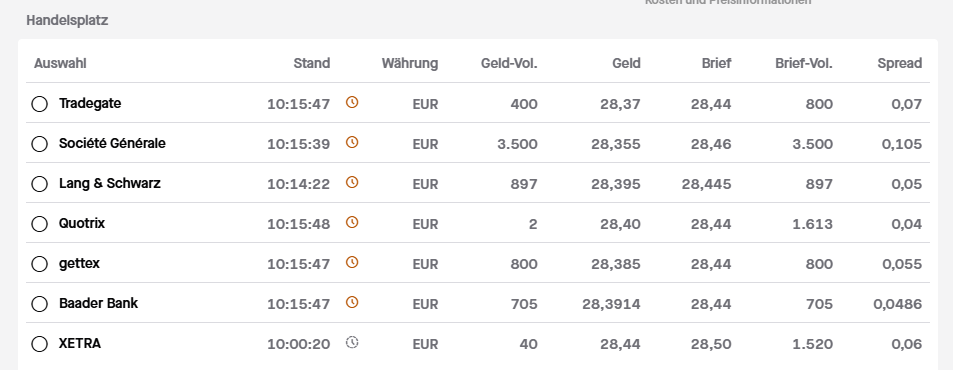The image size is (953, 370).
Task: Click Spread value 0,07
Action: 907,104
